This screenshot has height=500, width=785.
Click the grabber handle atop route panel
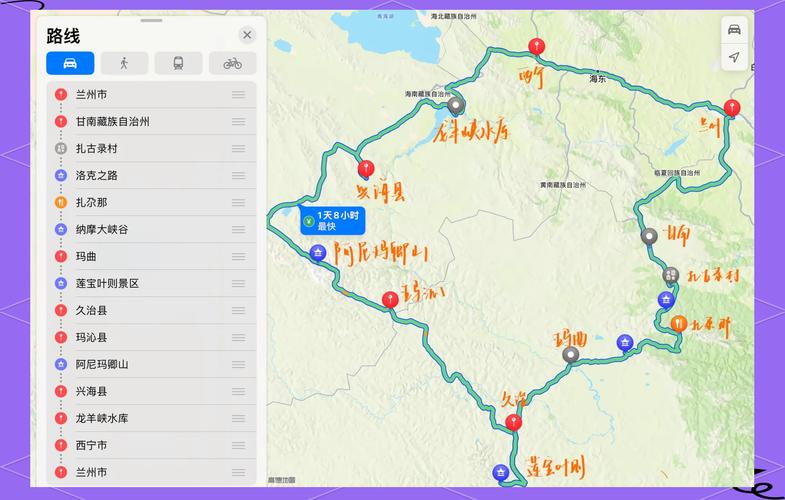pyautogui.click(x=152, y=20)
